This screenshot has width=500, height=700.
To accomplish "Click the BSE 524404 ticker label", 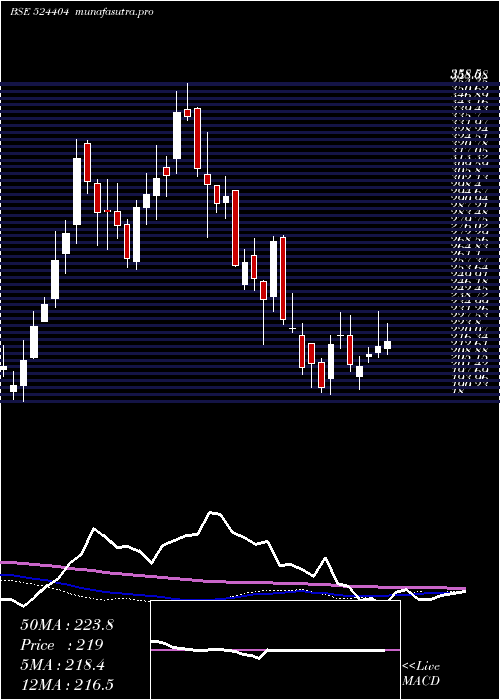I will point(39,12).
